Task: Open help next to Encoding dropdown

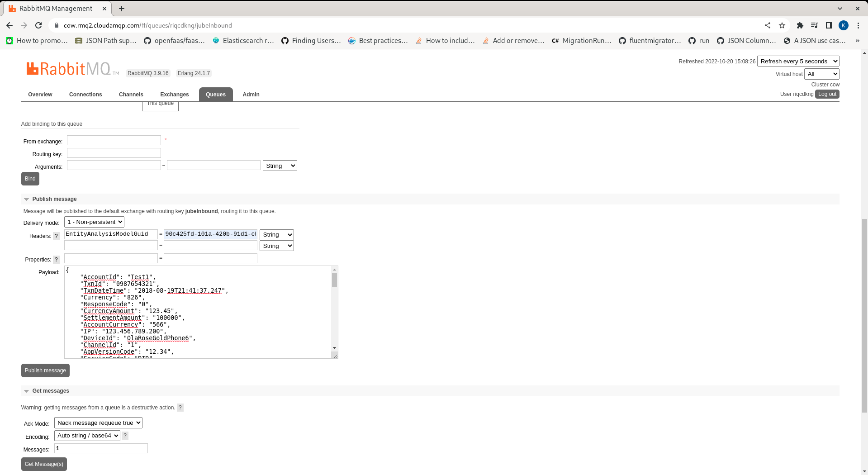Action: (x=125, y=436)
